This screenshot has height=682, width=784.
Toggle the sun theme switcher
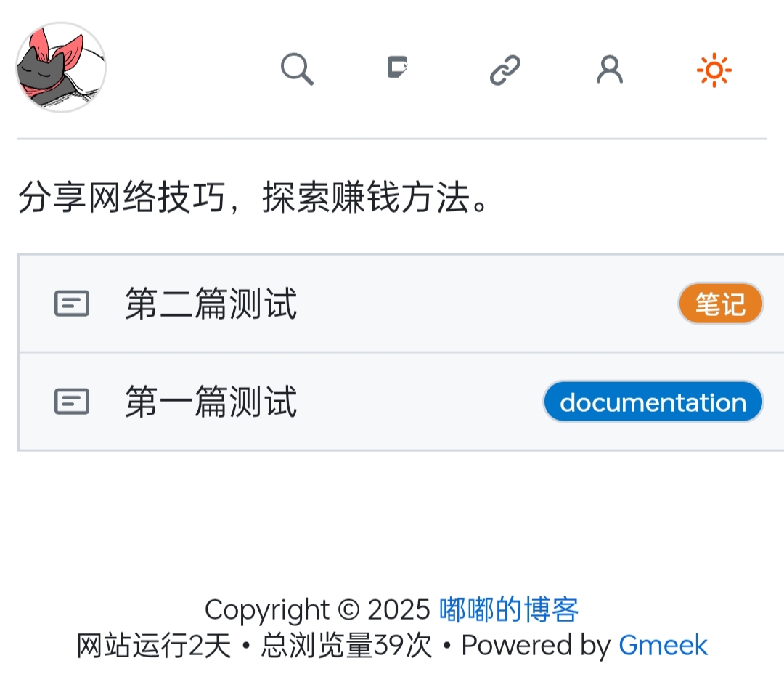click(714, 70)
